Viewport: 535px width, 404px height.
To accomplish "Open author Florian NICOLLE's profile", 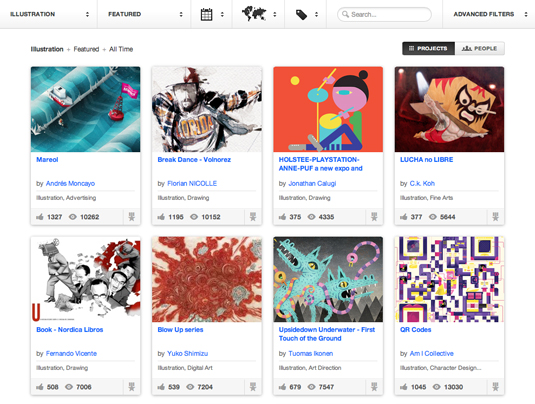I will [192, 184].
